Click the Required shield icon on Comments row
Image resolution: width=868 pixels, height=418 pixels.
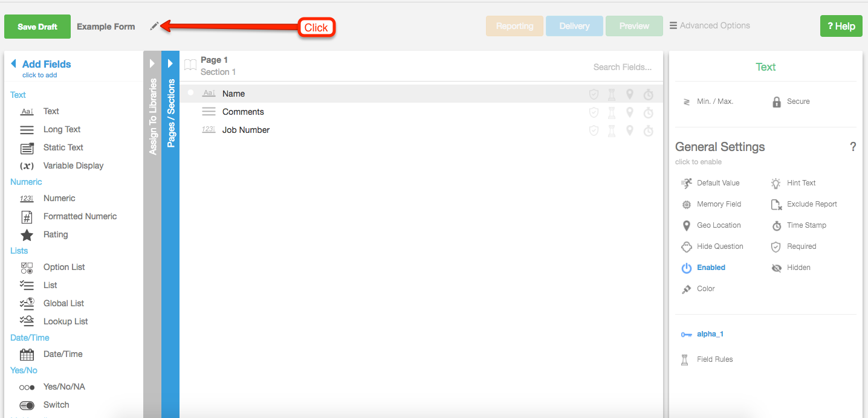(x=594, y=112)
